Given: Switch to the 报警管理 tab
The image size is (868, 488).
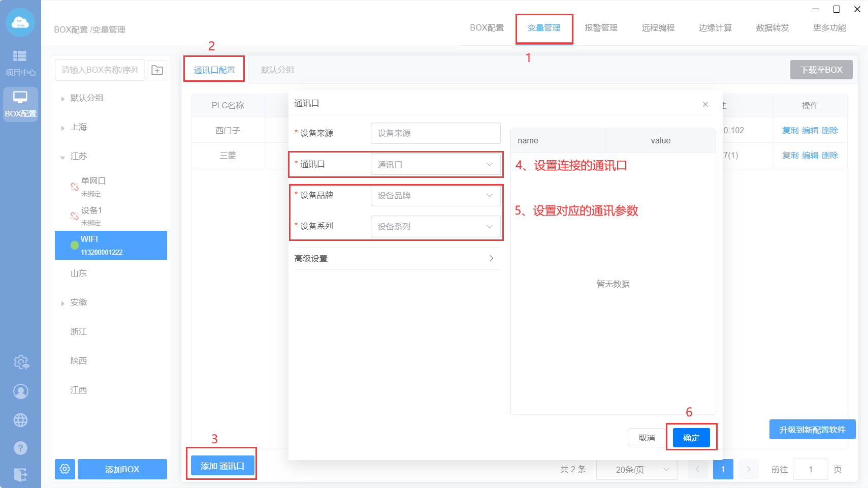Looking at the screenshot, I should pyautogui.click(x=601, y=28).
